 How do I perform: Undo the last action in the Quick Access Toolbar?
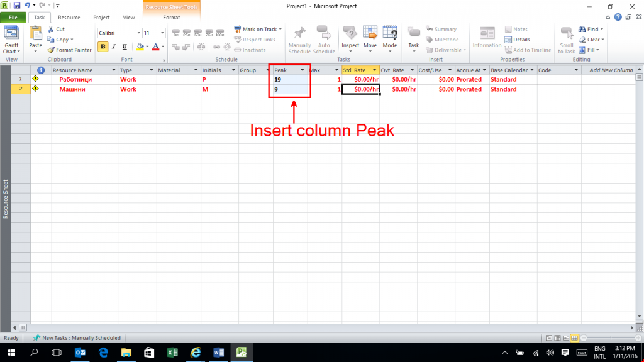(x=27, y=6)
